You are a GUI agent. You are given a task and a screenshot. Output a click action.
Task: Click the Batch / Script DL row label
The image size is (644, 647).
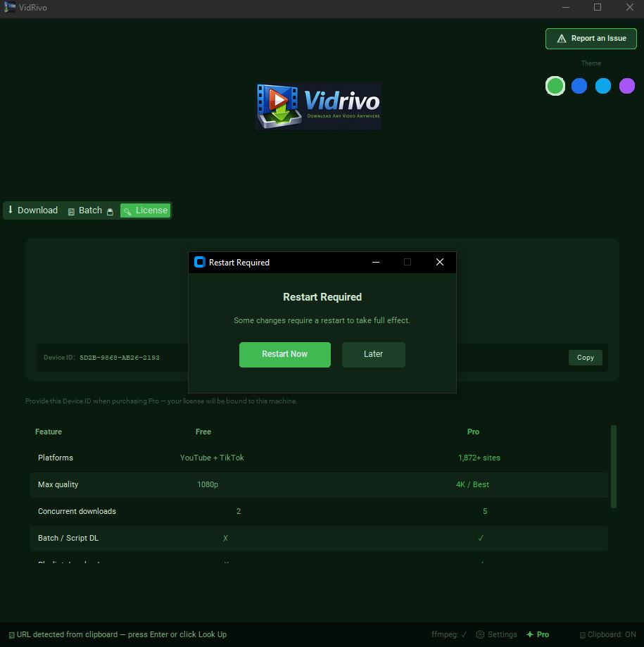click(x=68, y=538)
